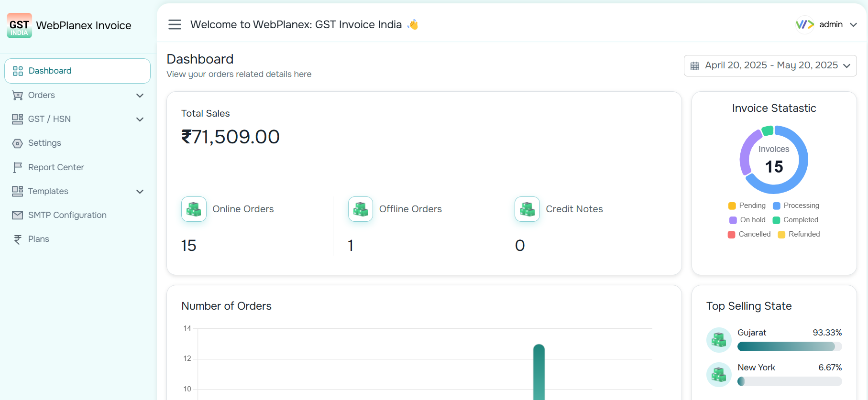868x400 pixels.
Task: Toggle the Completed legend item
Action: (795, 220)
